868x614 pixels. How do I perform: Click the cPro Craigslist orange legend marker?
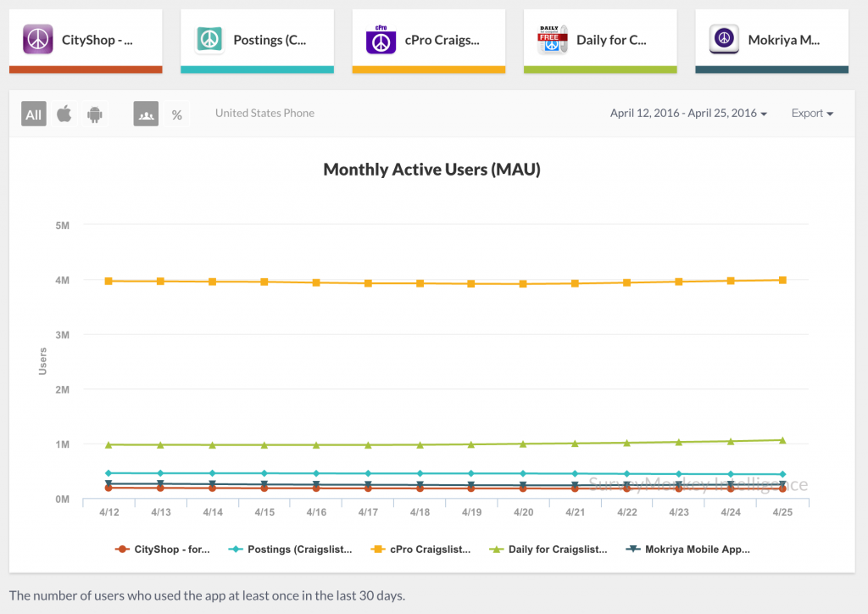(x=378, y=550)
